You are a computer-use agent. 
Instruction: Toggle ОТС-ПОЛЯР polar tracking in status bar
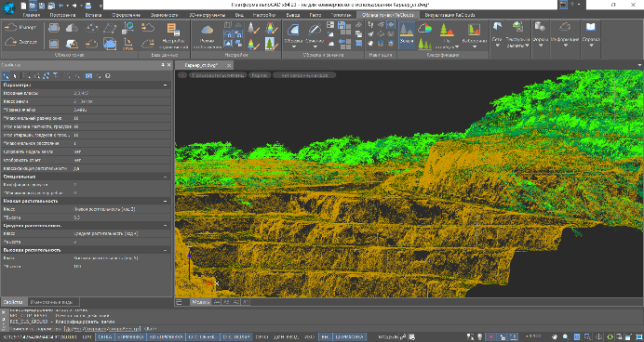coord(235,337)
